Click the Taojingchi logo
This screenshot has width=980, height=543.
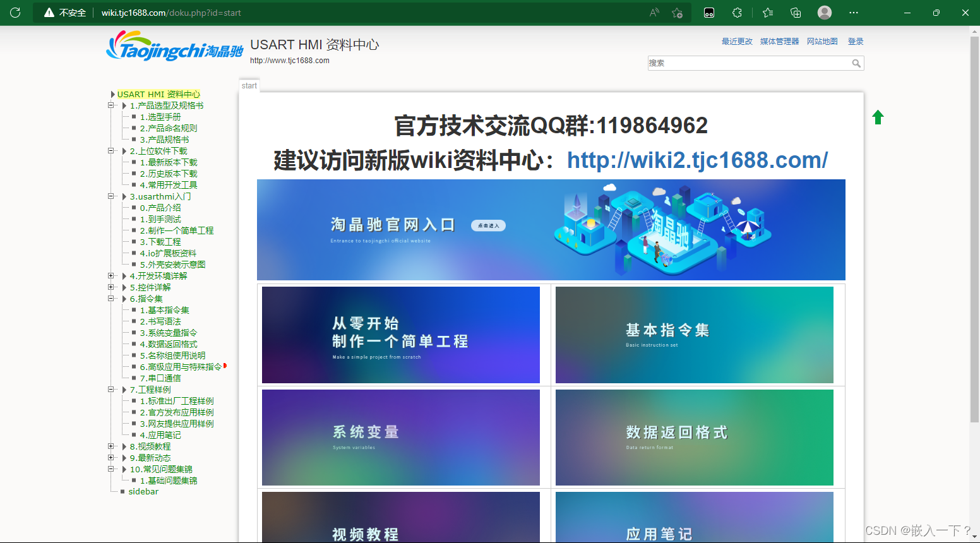[x=175, y=47]
